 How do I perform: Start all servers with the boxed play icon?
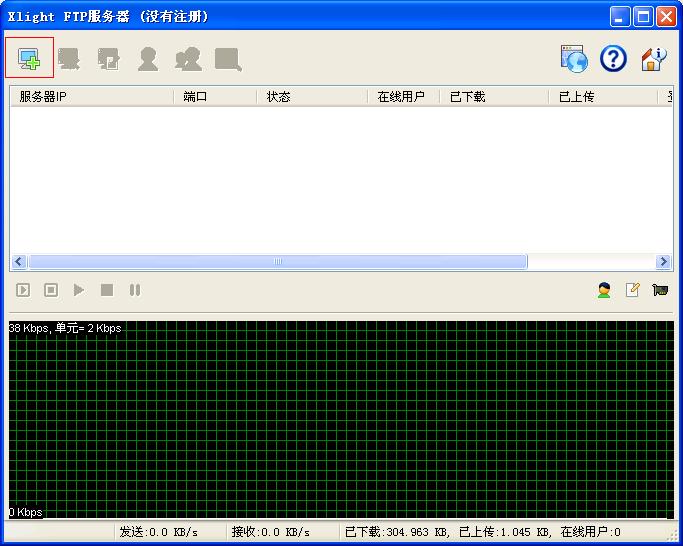[23, 290]
